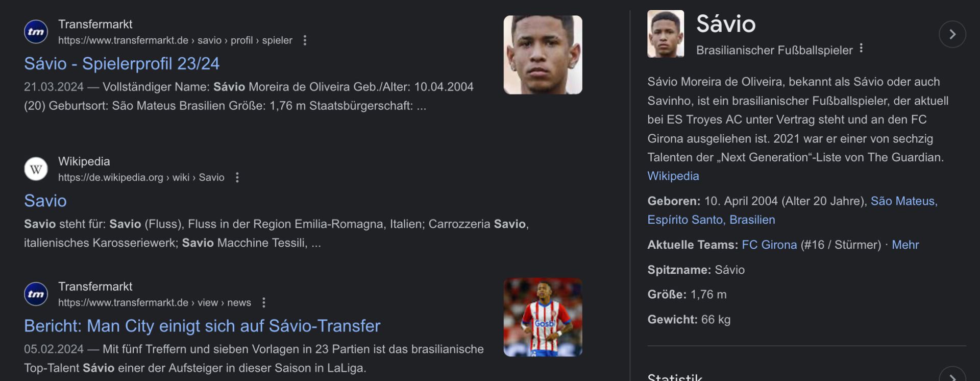The width and height of the screenshot is (980, 381).
Task: Click Transfermarkt favicon of the news result
Action: 36,294
